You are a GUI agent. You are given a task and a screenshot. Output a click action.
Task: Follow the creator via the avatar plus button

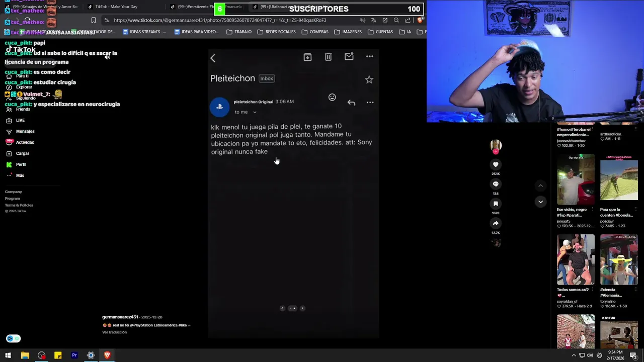pyautogui.click(x=496, y=151)
